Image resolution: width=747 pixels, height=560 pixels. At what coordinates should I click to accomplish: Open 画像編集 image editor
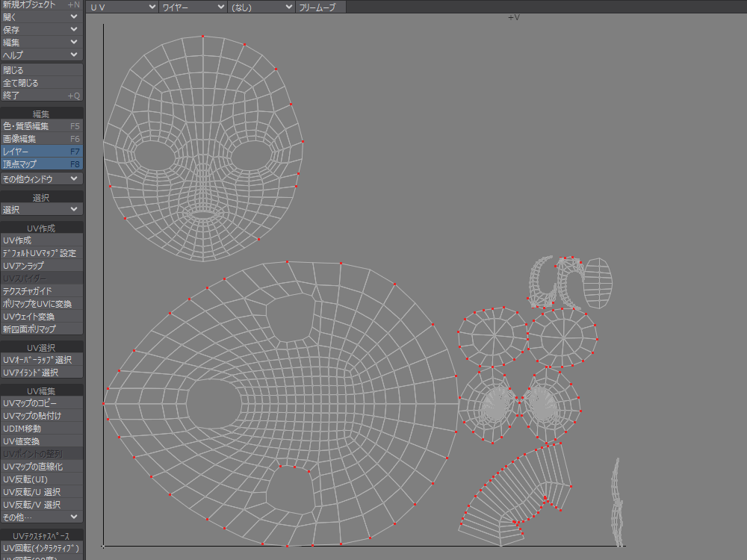(x=41, y=139)
